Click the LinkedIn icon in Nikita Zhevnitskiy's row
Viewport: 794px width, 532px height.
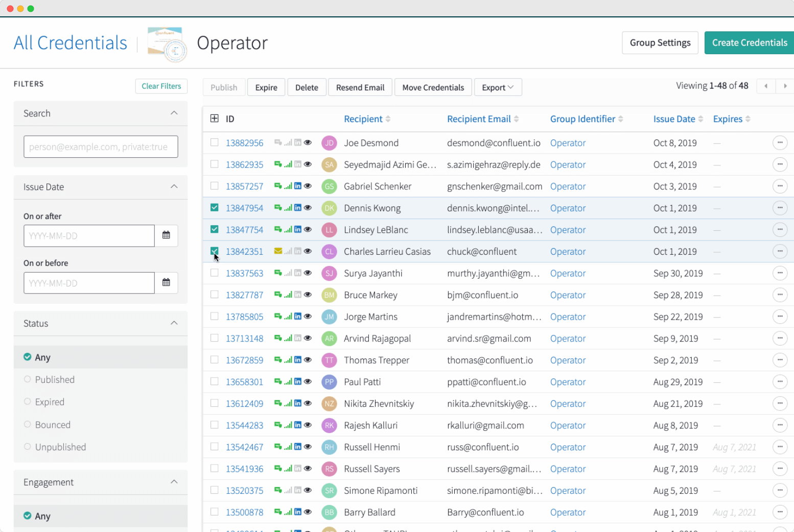tap(298, 403)
